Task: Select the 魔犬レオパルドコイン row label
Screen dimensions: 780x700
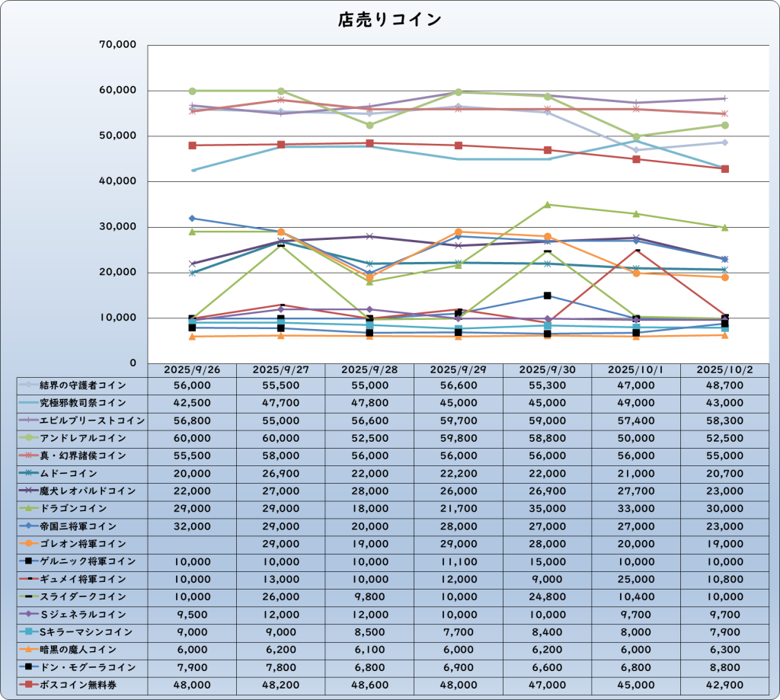Action: tap(91, 491)
